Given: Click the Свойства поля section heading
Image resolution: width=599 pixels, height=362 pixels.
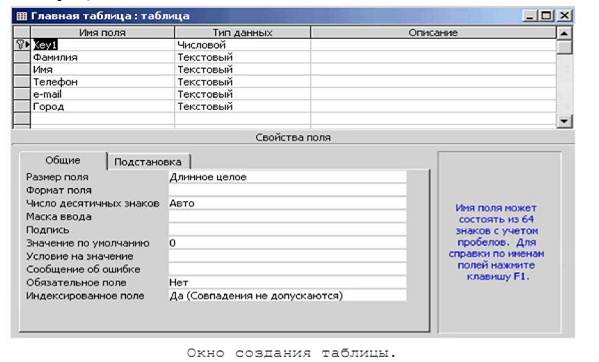Looking at the screenshot, I should (293, 137).
